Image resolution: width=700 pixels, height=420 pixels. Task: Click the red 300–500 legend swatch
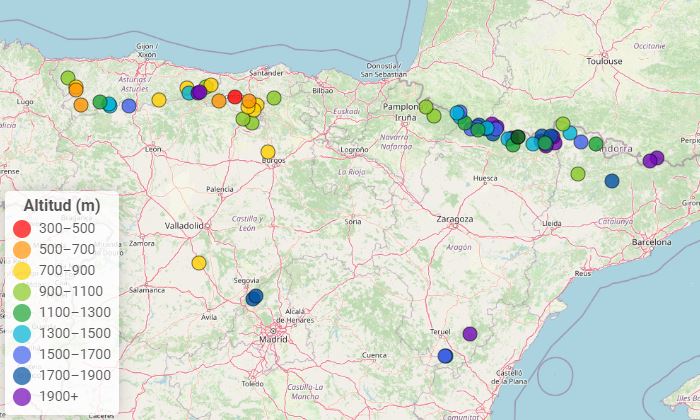(x=22, y=228)
